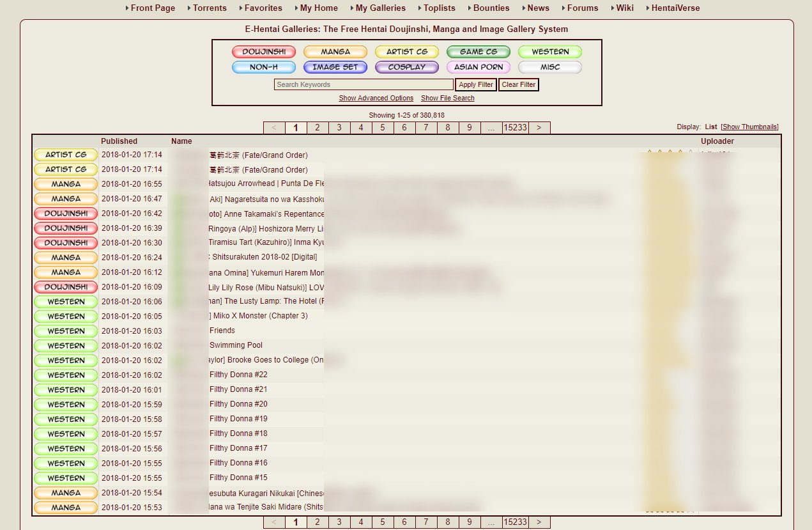Open the Miko X Monster (Chapter 3) entry
The width and height of the screenshot is (812, 530).
258,316
